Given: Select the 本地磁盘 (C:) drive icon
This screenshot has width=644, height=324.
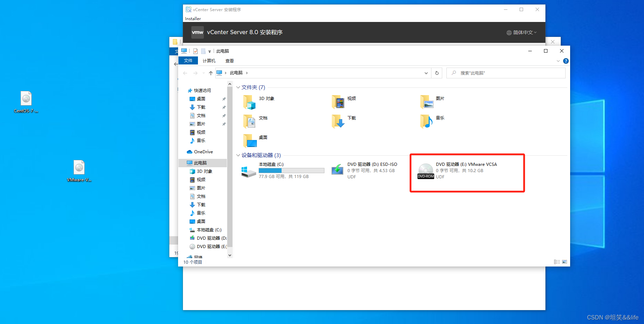Looking at the screenshot, I should (249, 171).
